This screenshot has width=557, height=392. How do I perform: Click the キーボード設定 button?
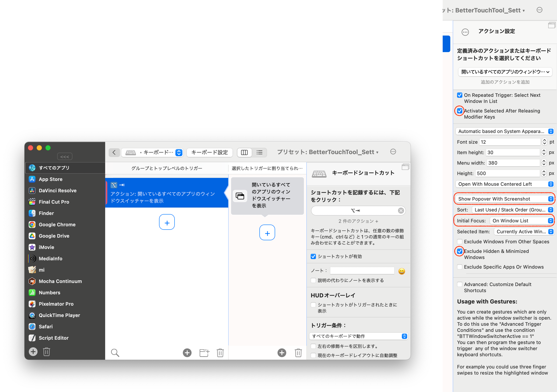[x=210, y=152]
